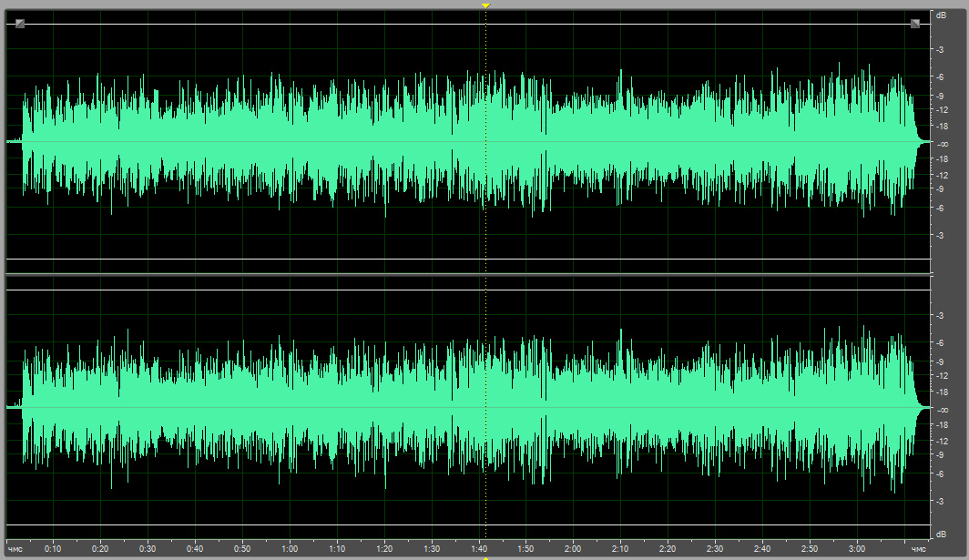Click the 2:50 mark on time ruler

(x=809, y=549)
